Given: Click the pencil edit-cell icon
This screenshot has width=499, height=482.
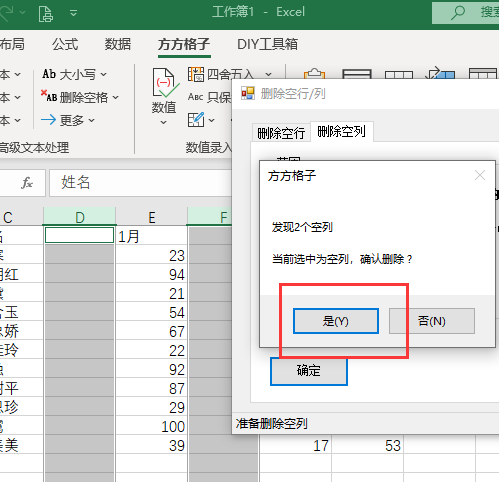Looking at the screenshot, I should click(x=196, y=119).
